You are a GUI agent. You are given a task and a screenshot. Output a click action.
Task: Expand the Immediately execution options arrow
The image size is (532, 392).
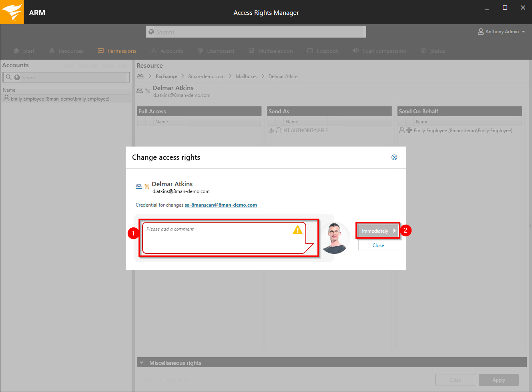(x=394, y=231)
